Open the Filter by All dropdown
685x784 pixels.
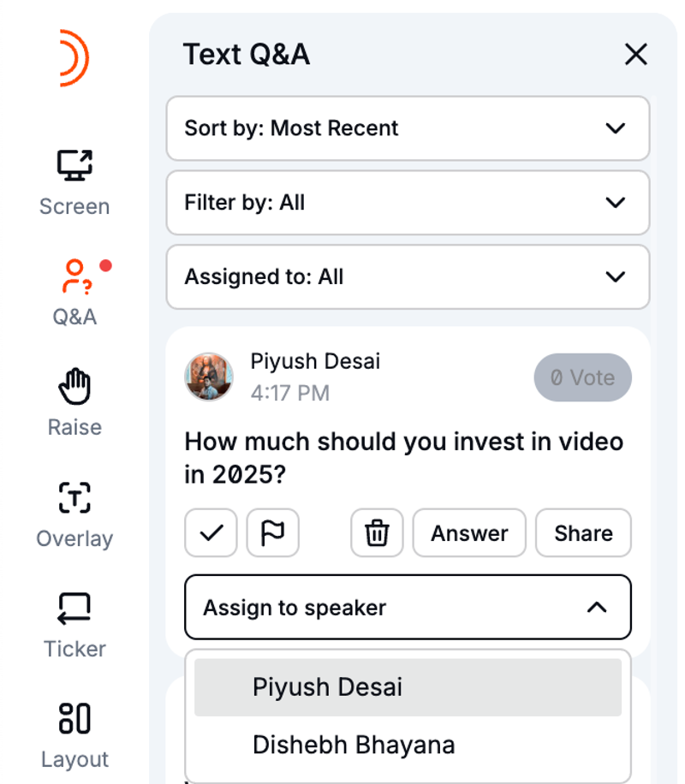click(x=408, y=203)
